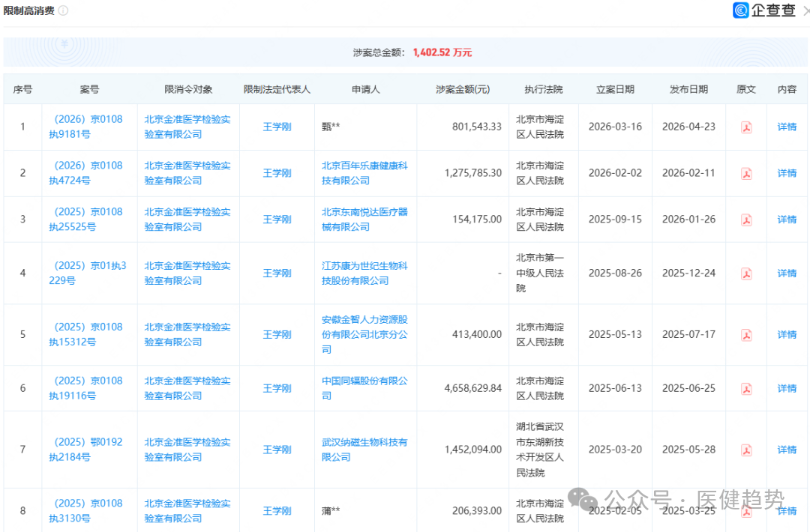Screen dimensions: 810x532
Task: Select publish date 2025-12-24
Action: point(688,273)
